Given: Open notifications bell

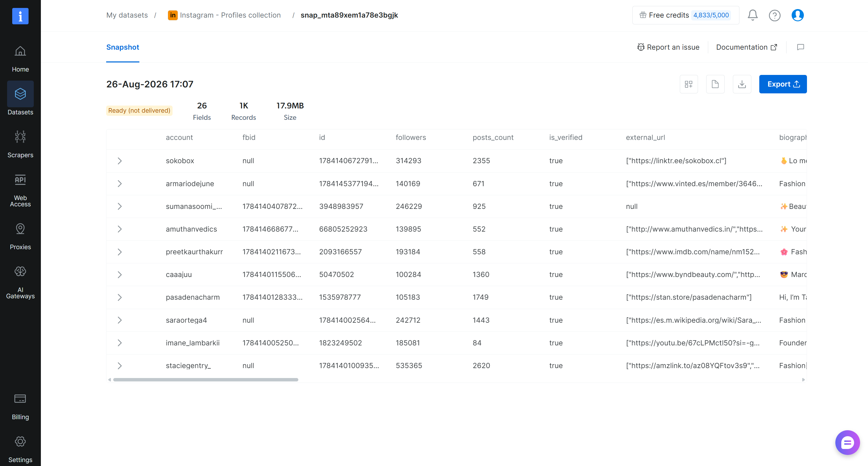Looking at the screenshot, I should pos(752,15).
